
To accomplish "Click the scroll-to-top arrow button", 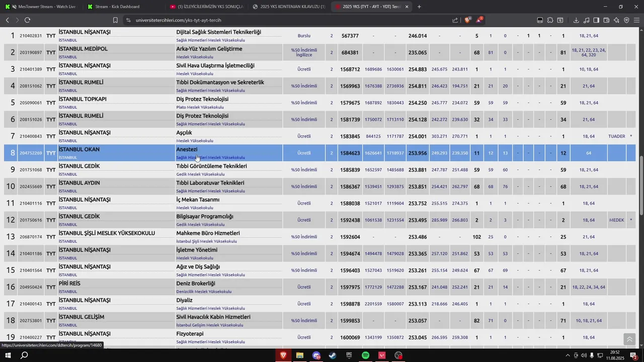I will 629,340.
